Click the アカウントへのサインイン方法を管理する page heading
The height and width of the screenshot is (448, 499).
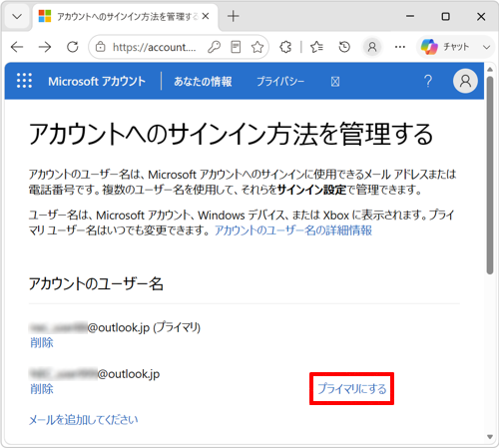pyautogui.click(x=231, y=134)
